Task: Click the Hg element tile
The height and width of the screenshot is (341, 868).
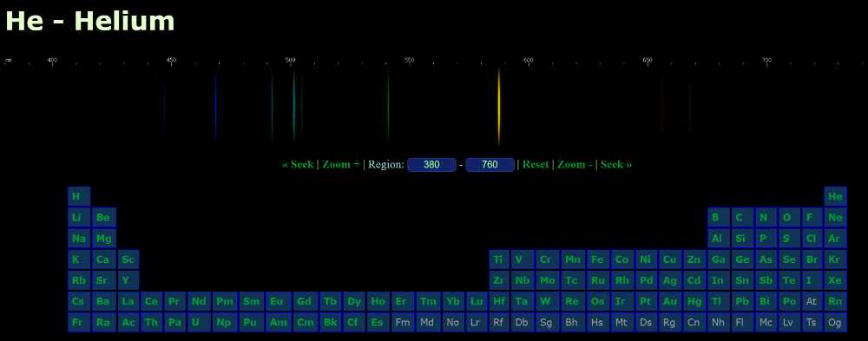Action: pyautogui.click(x=694, y=301)
